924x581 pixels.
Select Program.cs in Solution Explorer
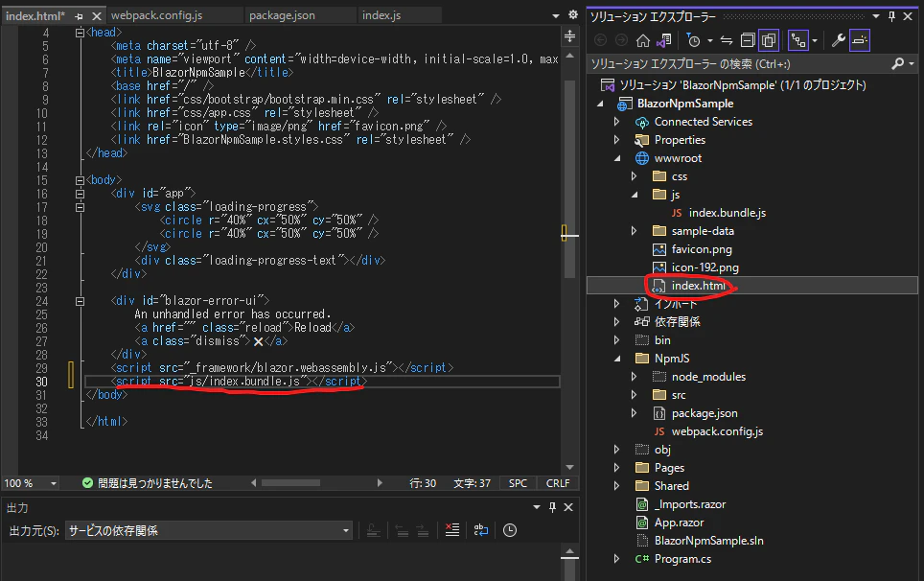[x=682, y=559]
